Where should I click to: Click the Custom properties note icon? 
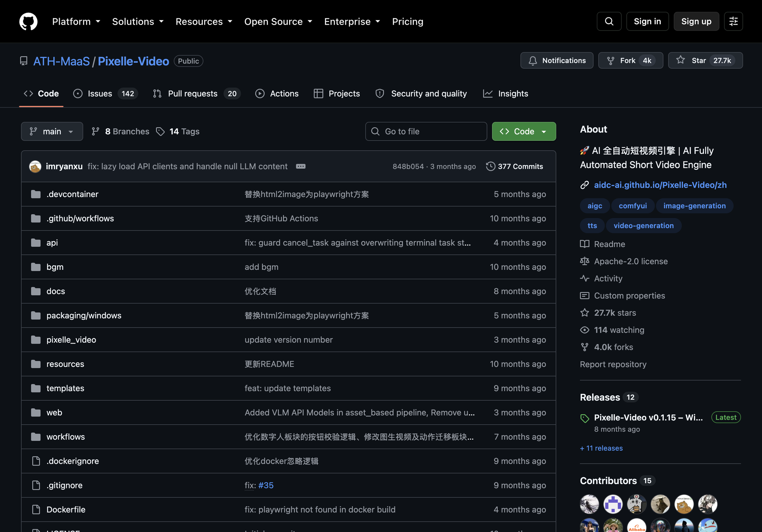tap(585, 296)
